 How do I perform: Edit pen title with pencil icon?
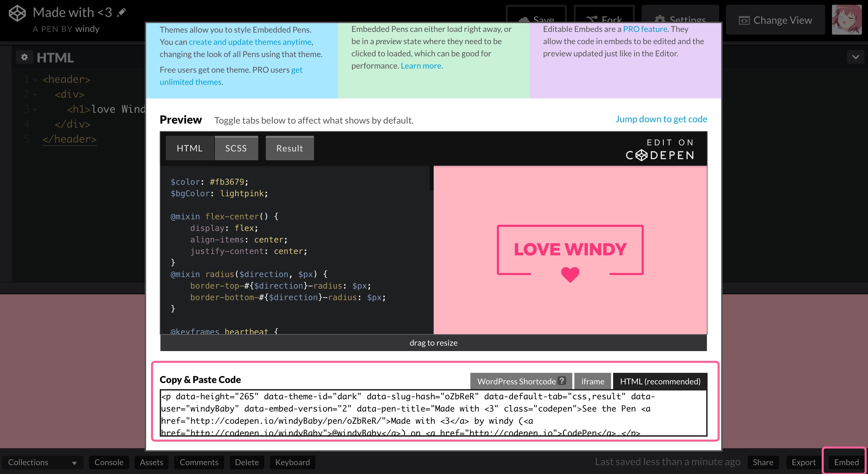coord(121,13)
